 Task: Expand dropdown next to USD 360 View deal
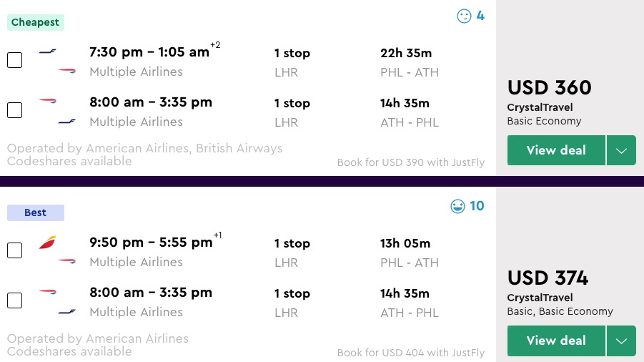[621, 150]
